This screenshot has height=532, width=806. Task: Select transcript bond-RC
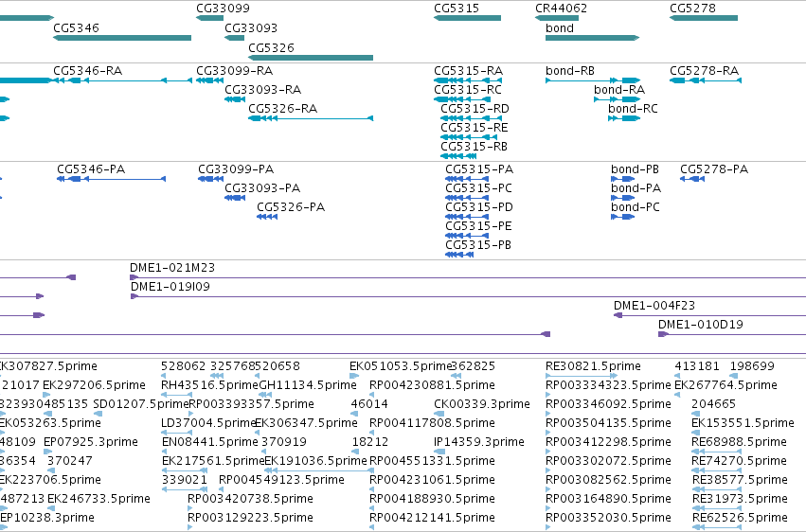pyautogui.click(x=624, y=118)
